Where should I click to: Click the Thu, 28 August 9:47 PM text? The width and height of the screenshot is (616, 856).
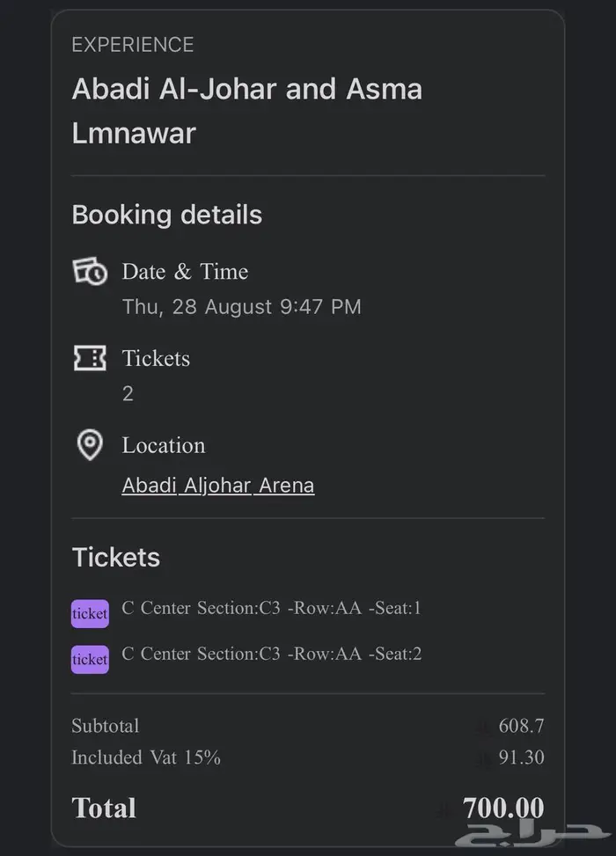(x=241, y=307)
